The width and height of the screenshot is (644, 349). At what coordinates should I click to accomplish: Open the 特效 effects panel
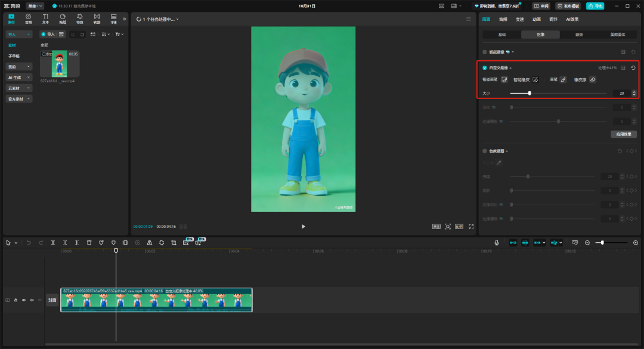tap(79, 18)
